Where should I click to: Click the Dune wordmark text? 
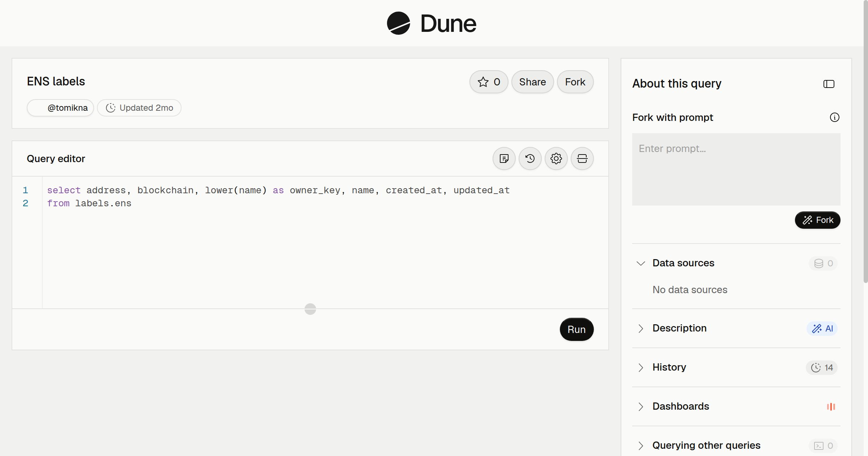(x=448, y=24)
